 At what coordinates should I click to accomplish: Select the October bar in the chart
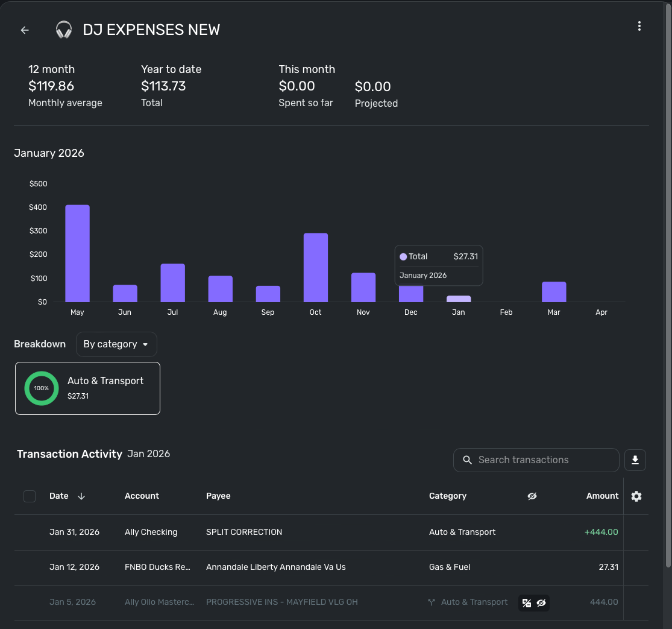(x=315, y=267)
